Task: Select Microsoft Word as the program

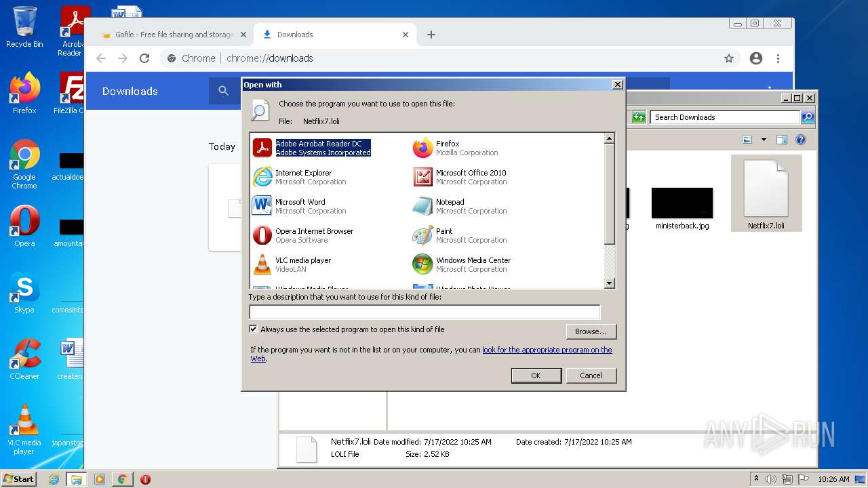Action: pos(299,206)
